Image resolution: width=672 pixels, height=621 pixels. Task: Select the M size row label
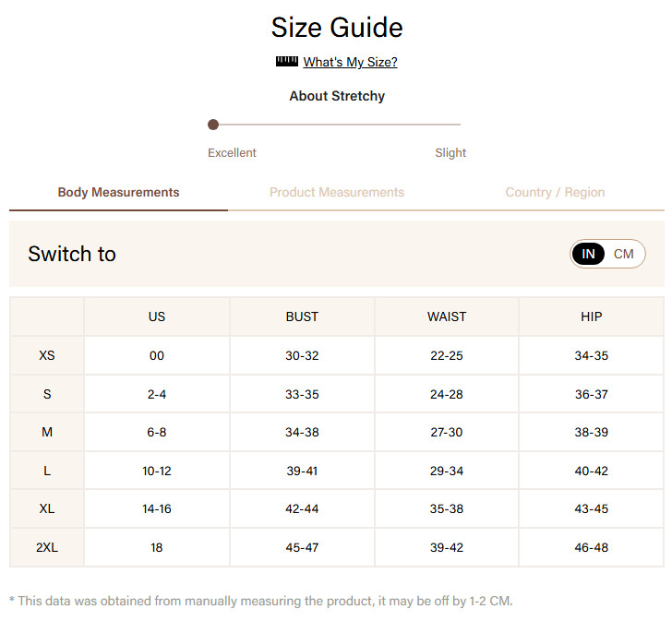tap(47, 432)
